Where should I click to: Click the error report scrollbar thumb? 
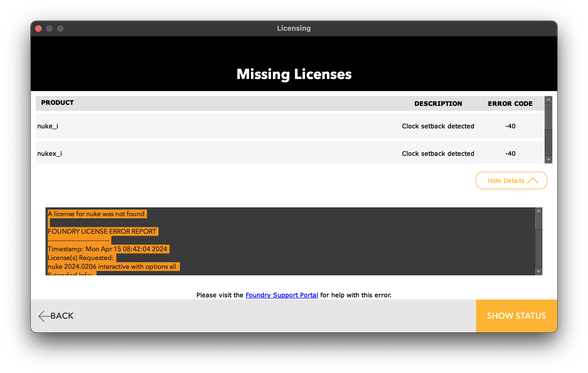pos(539,222)
